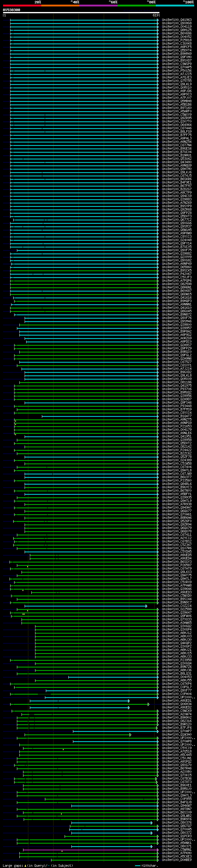This screenshot has width=197, height=868.
Task: Click label UniRef100_Q9LKL8
Action: (177, 375)
